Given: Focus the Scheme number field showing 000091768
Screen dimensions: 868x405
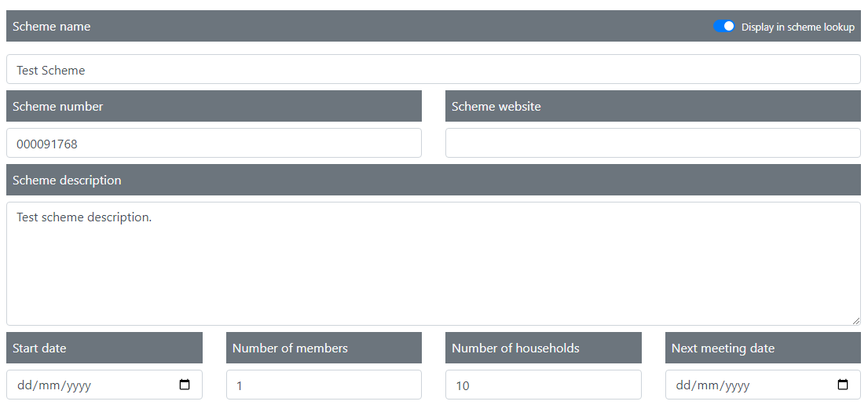Looking at the screenshot, I should click(x=214, y=144).
